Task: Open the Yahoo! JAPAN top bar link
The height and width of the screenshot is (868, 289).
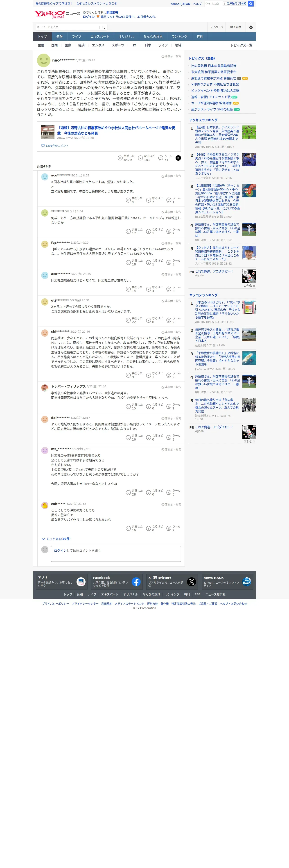Action: (180, 4)
